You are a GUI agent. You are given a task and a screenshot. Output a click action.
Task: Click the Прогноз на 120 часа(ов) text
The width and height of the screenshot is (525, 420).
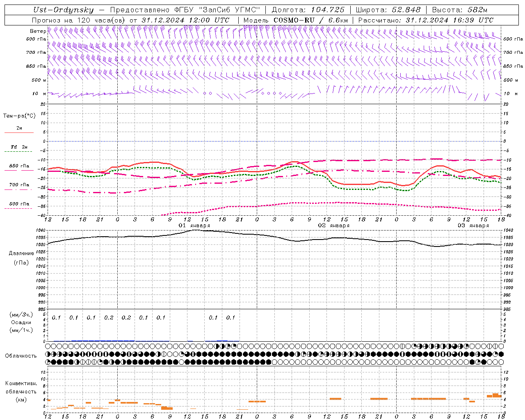(80, 20)
